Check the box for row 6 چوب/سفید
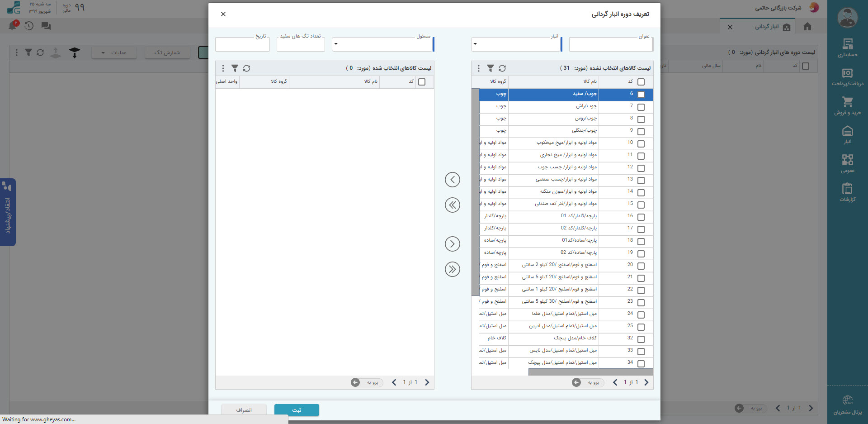Viewport: 868px width, 424px height. pos(641,95)
